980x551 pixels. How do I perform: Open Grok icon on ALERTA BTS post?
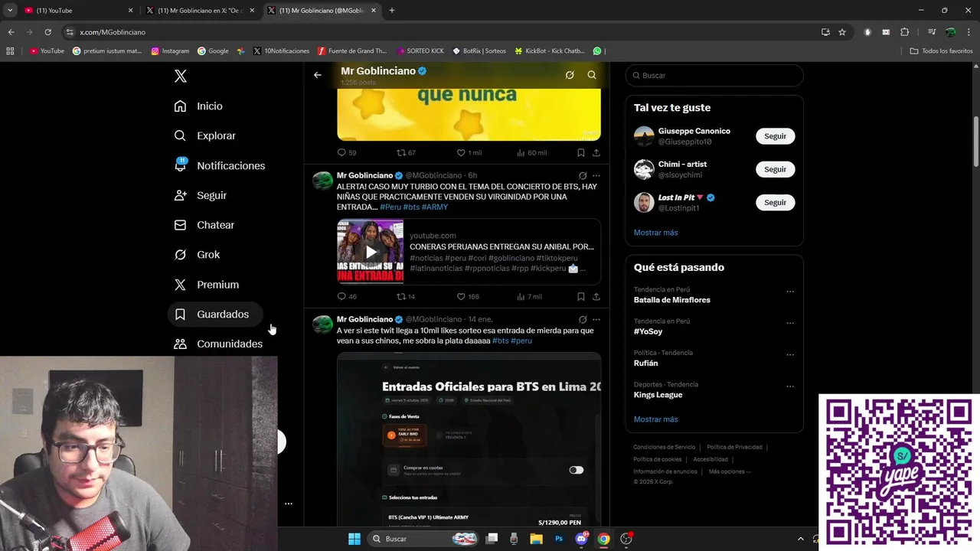tap(583, 175)
